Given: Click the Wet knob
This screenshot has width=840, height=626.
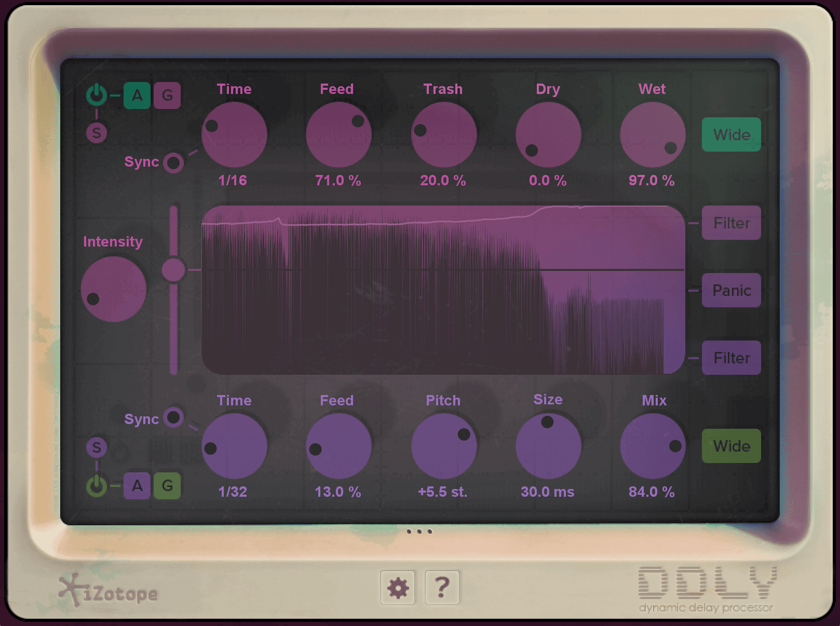Looking at the screenshot, I should [x=653, y=134].
